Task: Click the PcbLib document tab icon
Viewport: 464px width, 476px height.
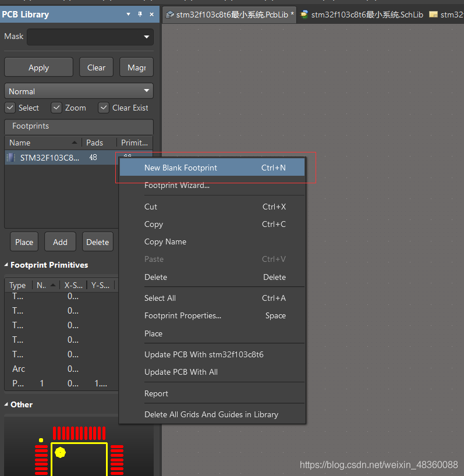Action: click(170, 15)
